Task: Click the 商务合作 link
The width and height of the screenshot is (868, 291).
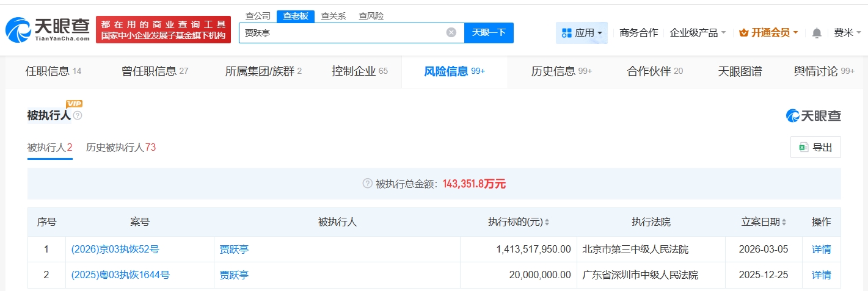Action: coord(638,33)
